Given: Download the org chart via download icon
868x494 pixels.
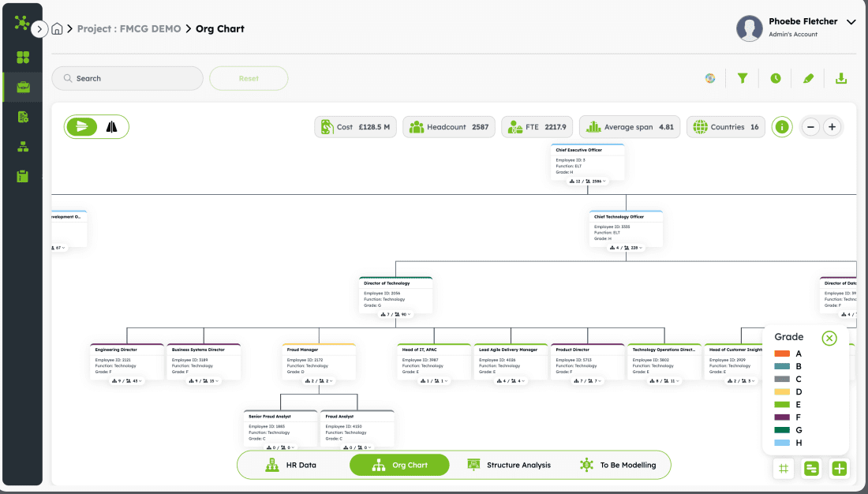Looking at the screenshot, I should point(841,78).
